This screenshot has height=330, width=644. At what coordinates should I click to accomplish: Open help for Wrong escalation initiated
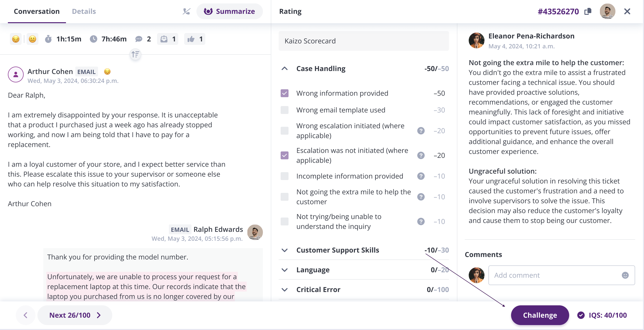coord(421,131)
